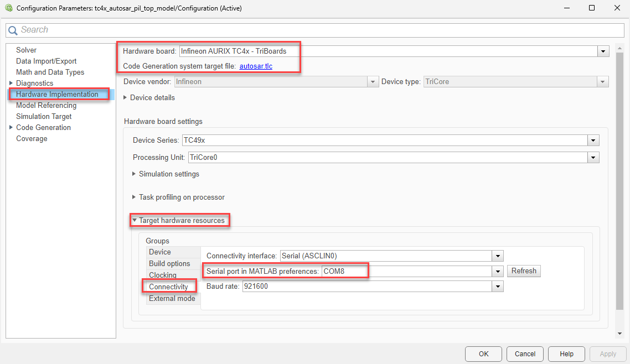The height and width of the screenshot is (364, 630).
Task: Expand the Device details section
Action: 126,98
